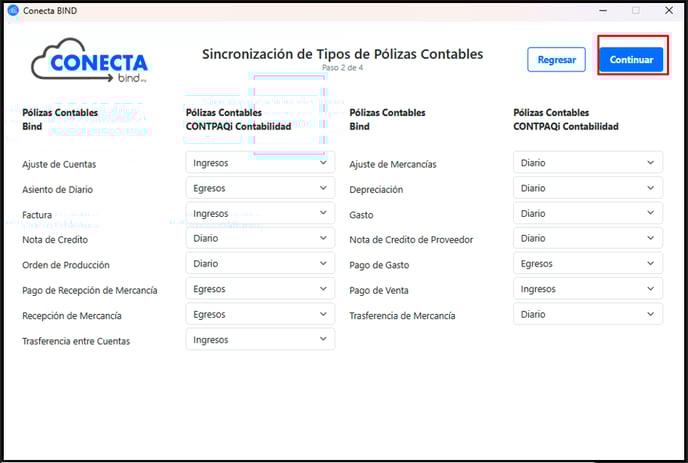
Task: Expand the Pago de Gasto dropdown
Action: click(588, 264)
